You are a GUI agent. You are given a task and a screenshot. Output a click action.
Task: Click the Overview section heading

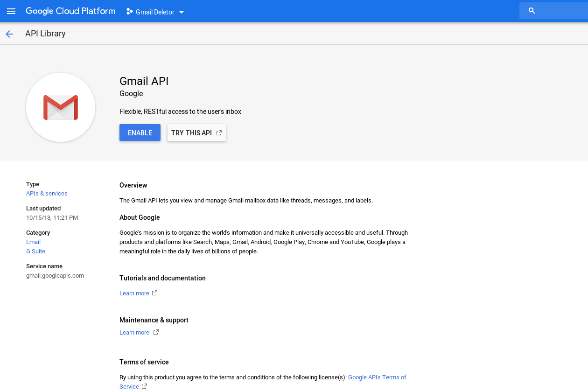tap(133, 185)
